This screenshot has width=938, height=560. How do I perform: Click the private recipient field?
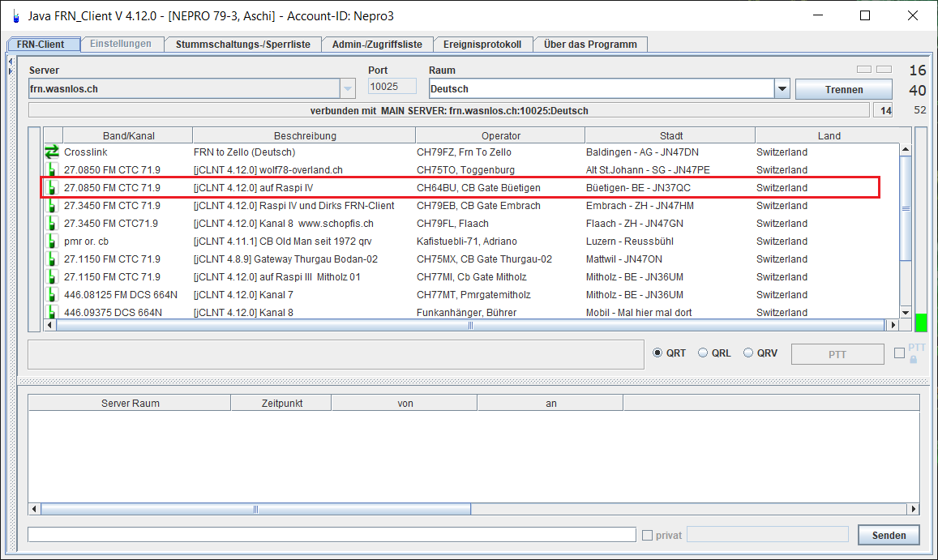pos(768,534)
